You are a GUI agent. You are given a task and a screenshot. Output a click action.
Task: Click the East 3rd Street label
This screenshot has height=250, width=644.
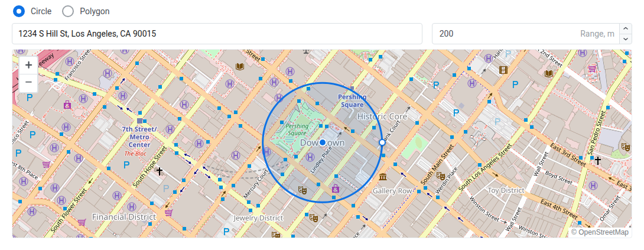click(568, 155)
